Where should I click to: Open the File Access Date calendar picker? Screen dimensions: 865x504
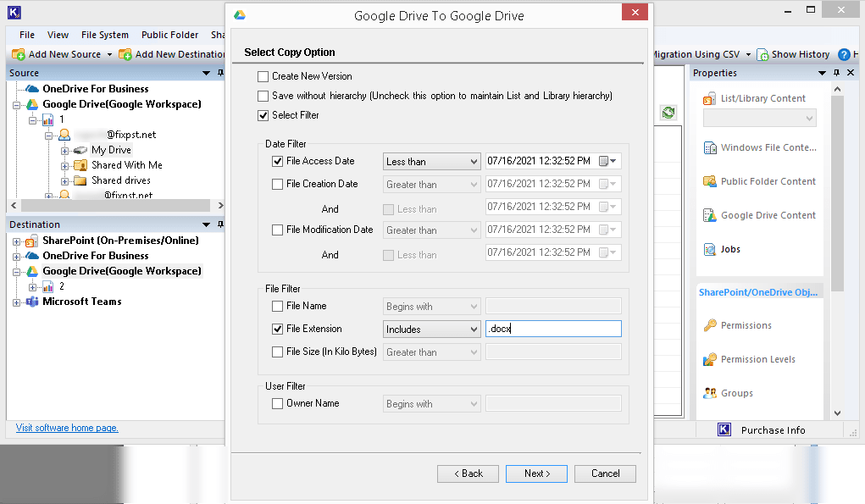click(608, 161)
